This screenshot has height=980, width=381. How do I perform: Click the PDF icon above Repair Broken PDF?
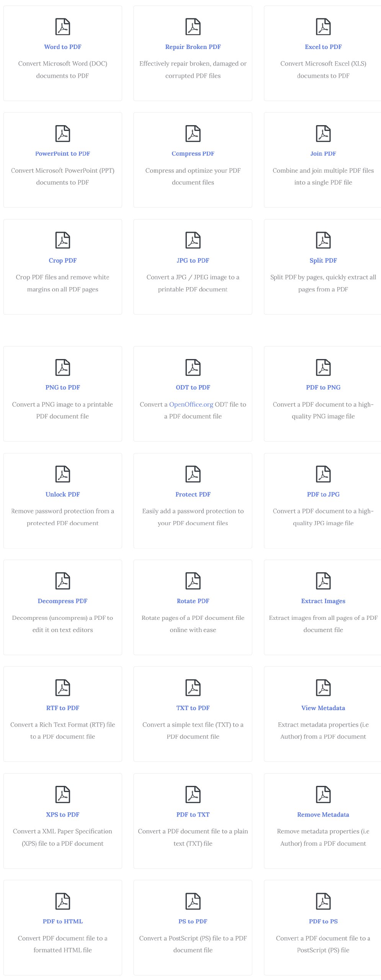[x=193, y=27]
